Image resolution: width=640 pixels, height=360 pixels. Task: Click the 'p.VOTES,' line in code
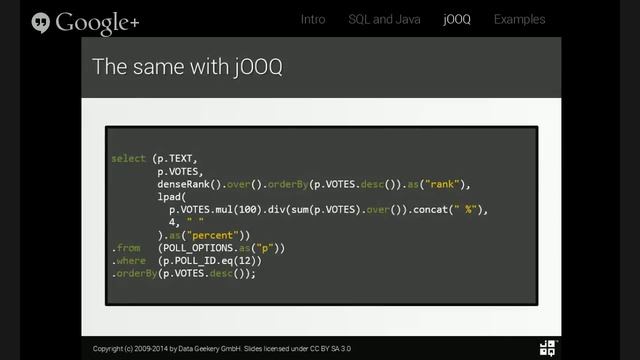tap(180, 171)
